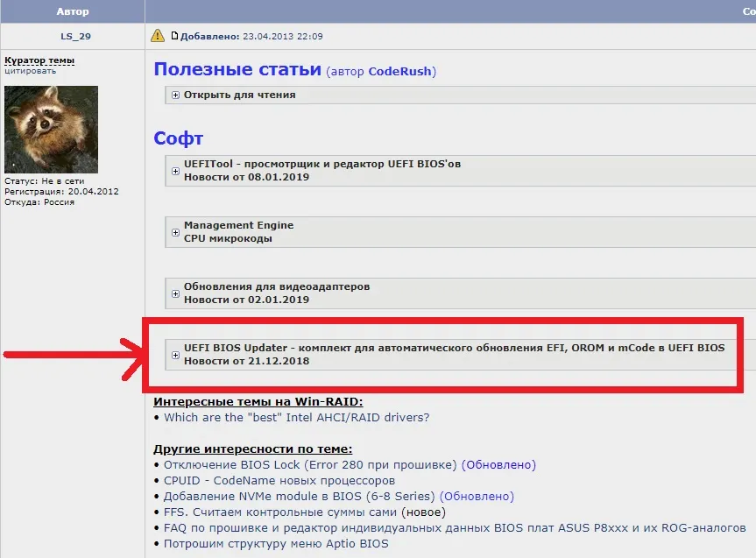Click the 'Полезные статьи' heading
Viewport: 756px width, 558px height.
(x=237, y=69)
